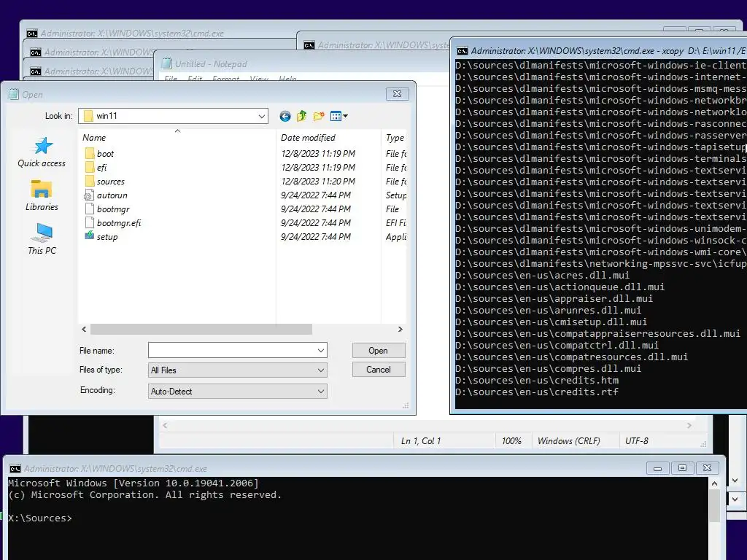This screenshot has height=560, width=747.
Task: Select This PC in the places bar
Action: click(x=42, y=239)
